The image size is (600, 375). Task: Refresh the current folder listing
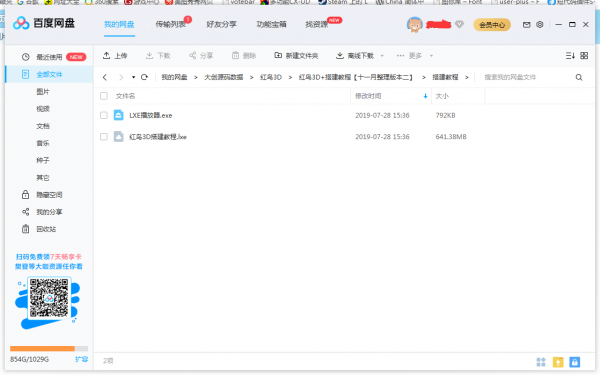tap(144, 77)
